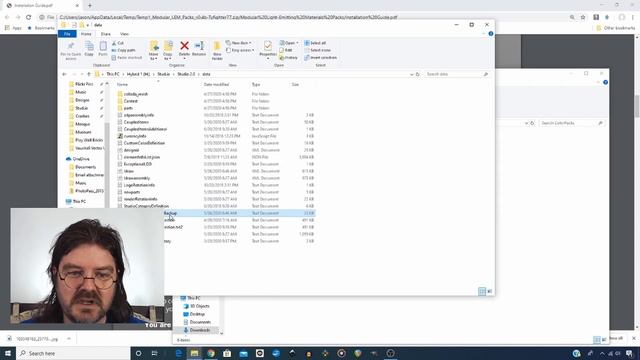Viewport: 640px width, 360px height.
Task: Click the History command in Open group
Action: [x=289, y=58]
